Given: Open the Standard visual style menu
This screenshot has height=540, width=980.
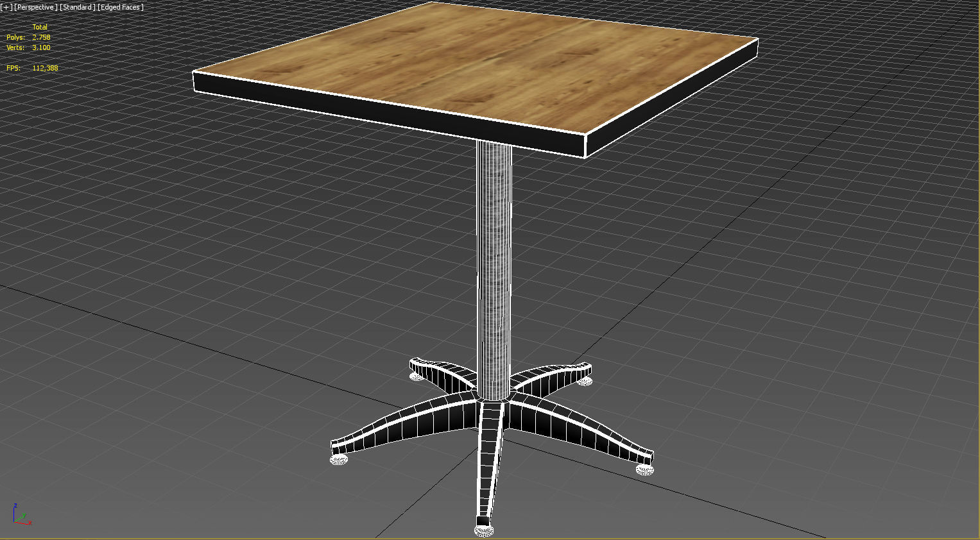Looking at the screenshot, I should (78, 7).
